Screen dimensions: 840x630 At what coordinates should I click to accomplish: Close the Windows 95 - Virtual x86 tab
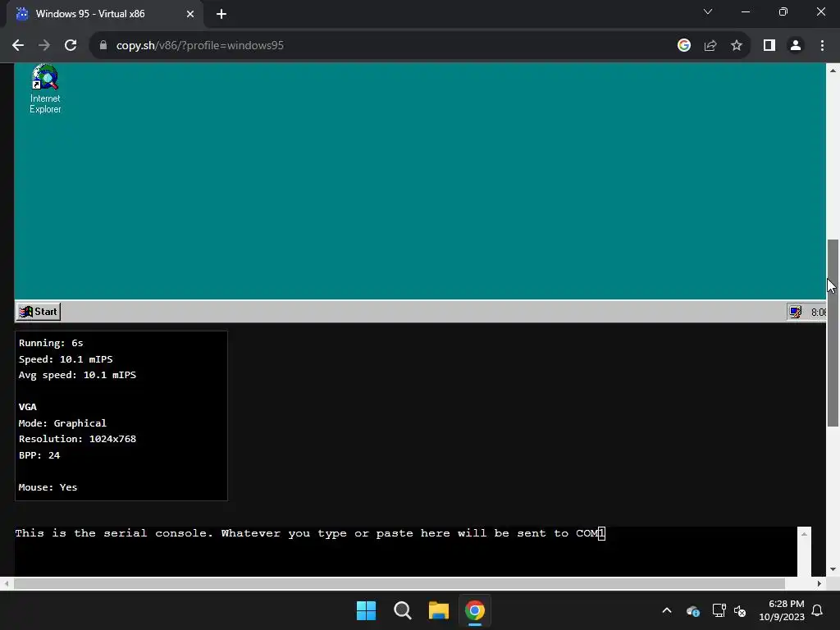click(190, 14)
